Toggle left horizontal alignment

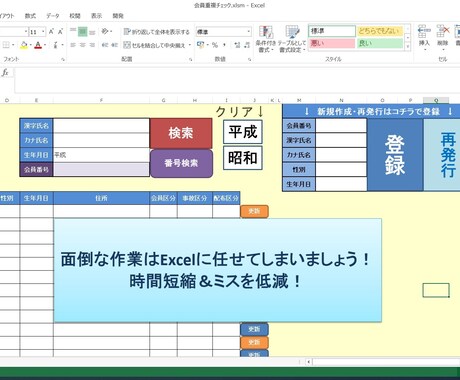coord(73,45)
